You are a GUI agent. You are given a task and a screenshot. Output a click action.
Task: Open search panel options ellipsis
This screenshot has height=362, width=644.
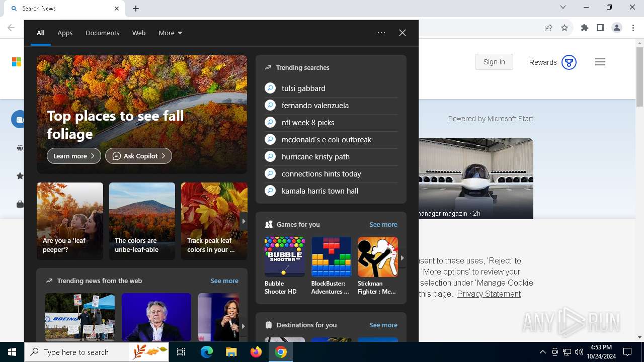(x=381, y=33)
